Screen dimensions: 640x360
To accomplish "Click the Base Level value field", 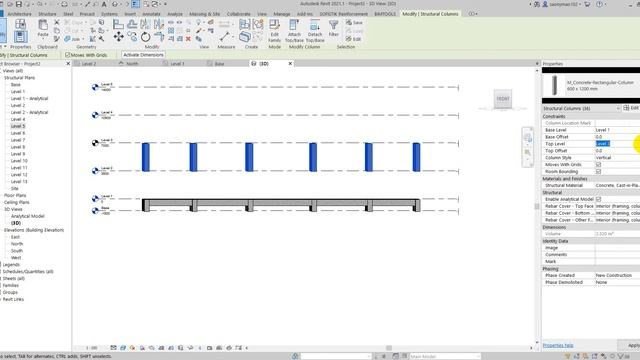I will [617, 130].
